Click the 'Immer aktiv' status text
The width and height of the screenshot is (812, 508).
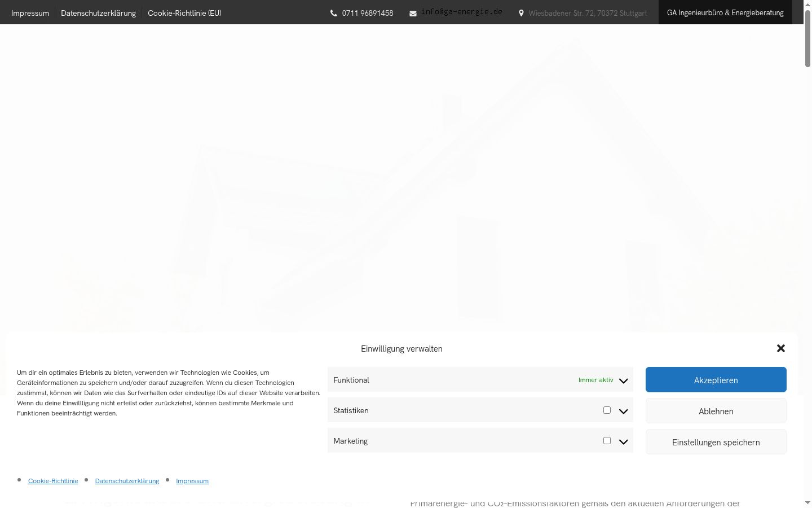pyautogui.click(x=595, y=380)
